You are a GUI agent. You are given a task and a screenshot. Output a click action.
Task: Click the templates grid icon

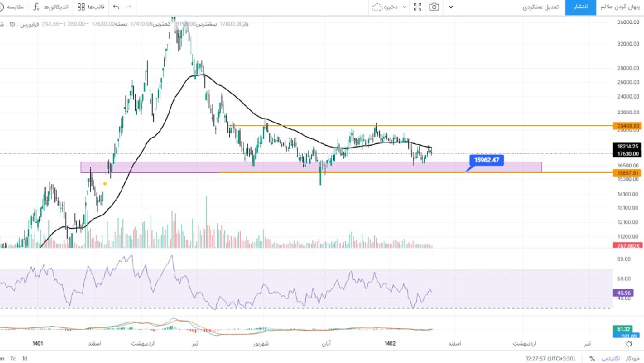point(81,7)
